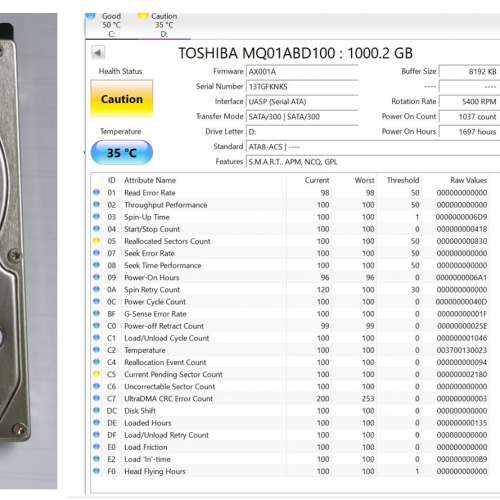Click the previous disk arrow button
This screenshot has width=500, height=500.
(98, 53)
